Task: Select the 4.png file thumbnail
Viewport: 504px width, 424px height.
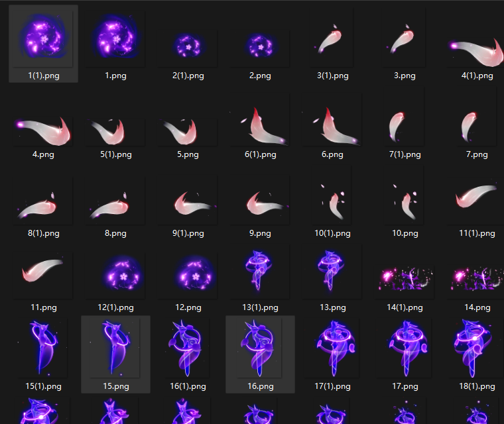Action: (x=43, y=129)
